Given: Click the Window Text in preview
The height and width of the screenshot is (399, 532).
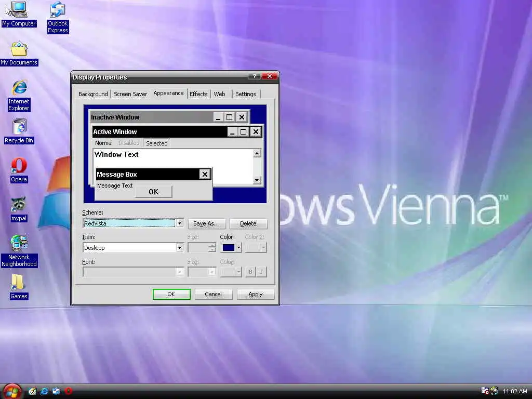Looking at the screenshot, I should pyautogui.click(x=116, y=154).
